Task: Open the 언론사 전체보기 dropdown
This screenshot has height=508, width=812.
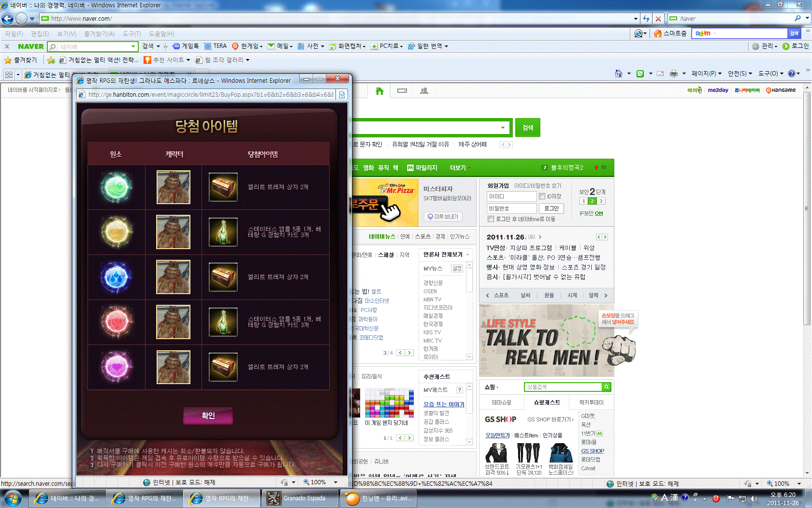Action: 446,254
